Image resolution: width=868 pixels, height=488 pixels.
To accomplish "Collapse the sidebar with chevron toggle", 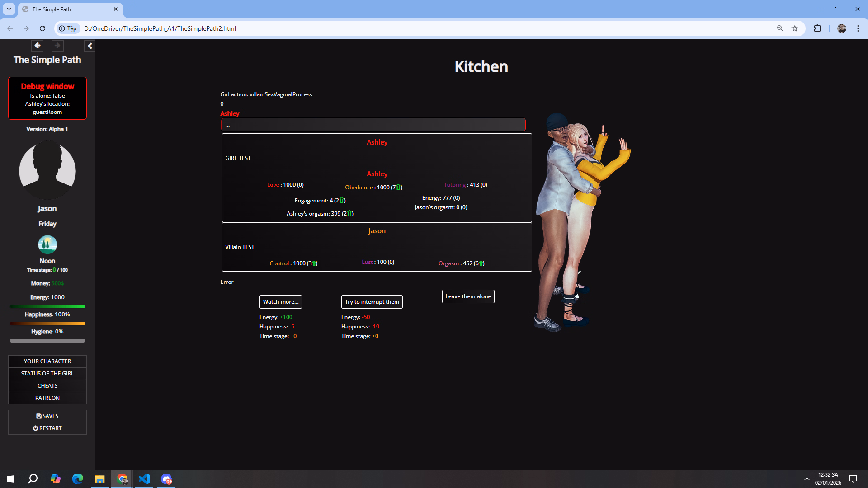I will coord(90,46).
